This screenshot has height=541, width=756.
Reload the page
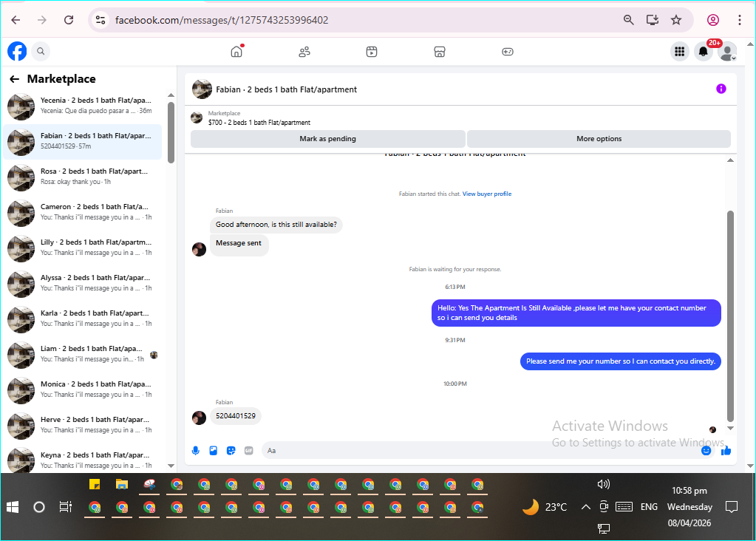pos(69,20)
